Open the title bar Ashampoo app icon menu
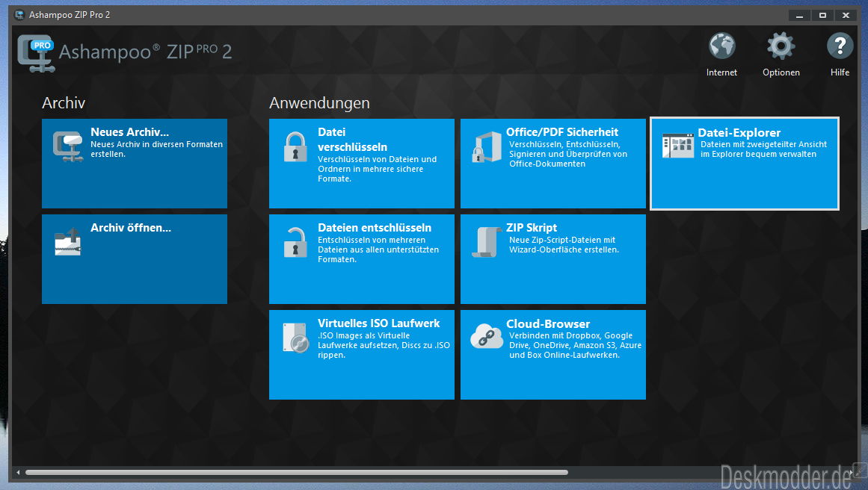The height and width of the screenshot is (490, 868). pos(19,15)
